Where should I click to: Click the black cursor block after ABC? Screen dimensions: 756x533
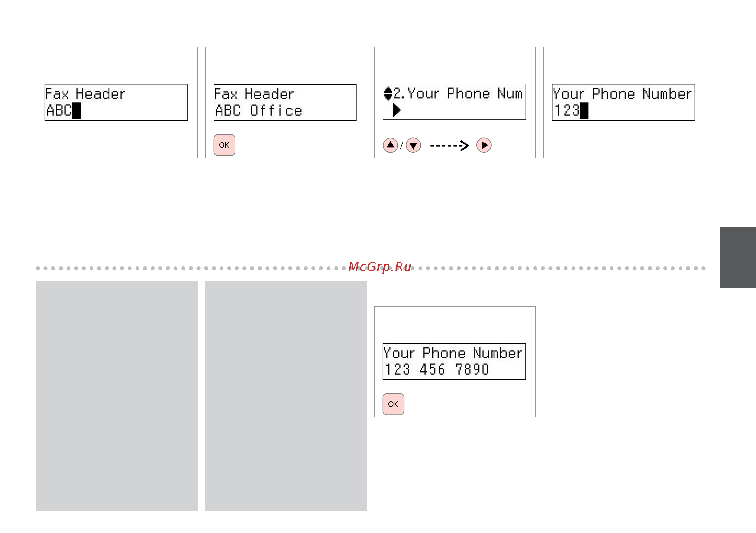[x=77, y=111]
